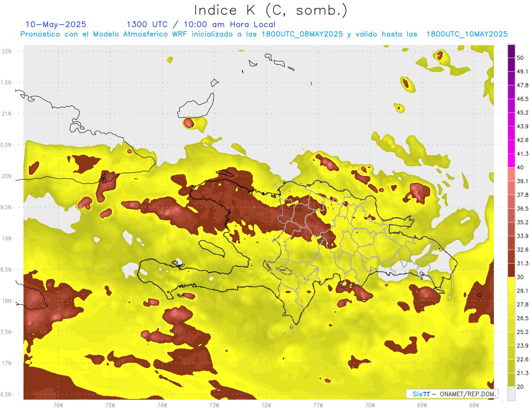Click the '42.6' color scale value

(x=523, y=140)
